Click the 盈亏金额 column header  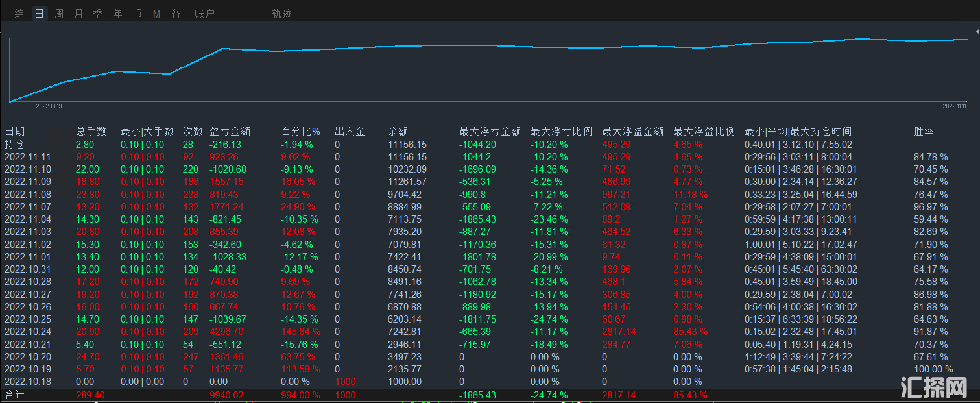coord(230,131)
